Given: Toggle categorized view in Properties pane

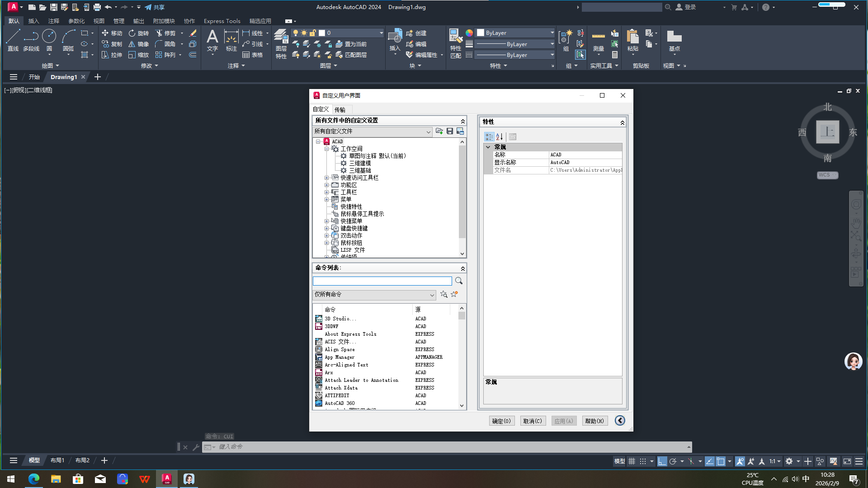Looking at the screenshot, I should 489,136.
